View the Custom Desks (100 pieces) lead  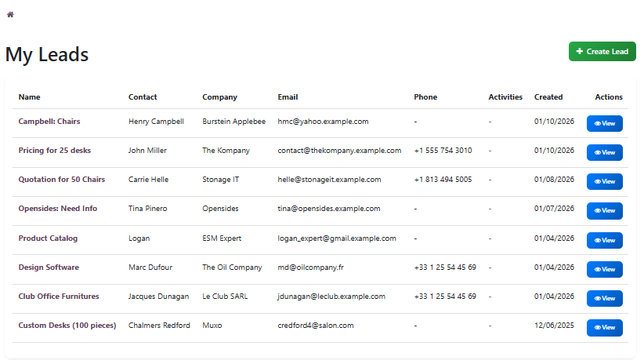point(604,327)
